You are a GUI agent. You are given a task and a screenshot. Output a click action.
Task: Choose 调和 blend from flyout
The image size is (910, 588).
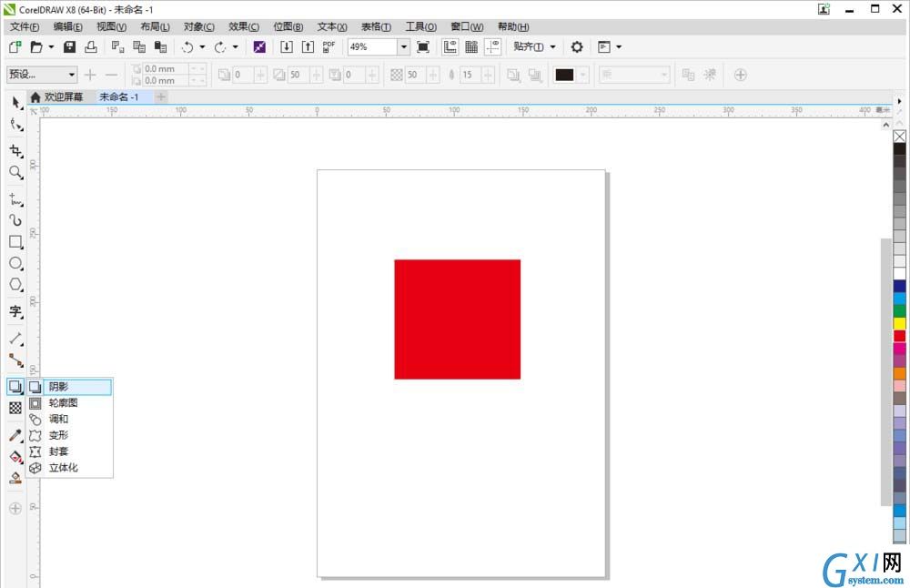(x=69, y=419)
